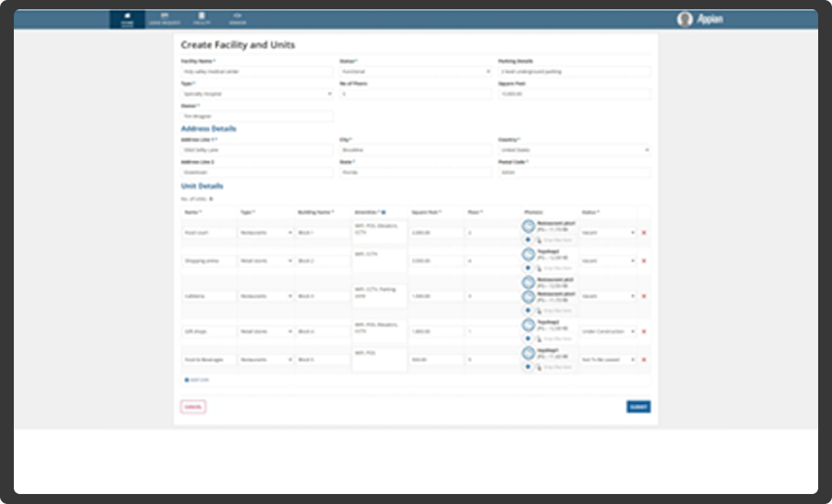Remove the Shopping arena unit row
Screen dimensions: 832x504
tap(644, 260)
